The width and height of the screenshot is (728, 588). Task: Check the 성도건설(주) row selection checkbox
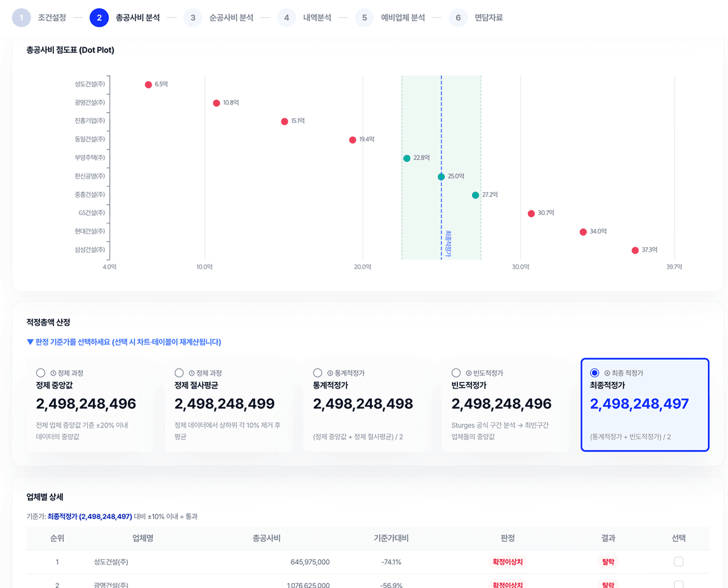tap(678, 562)
